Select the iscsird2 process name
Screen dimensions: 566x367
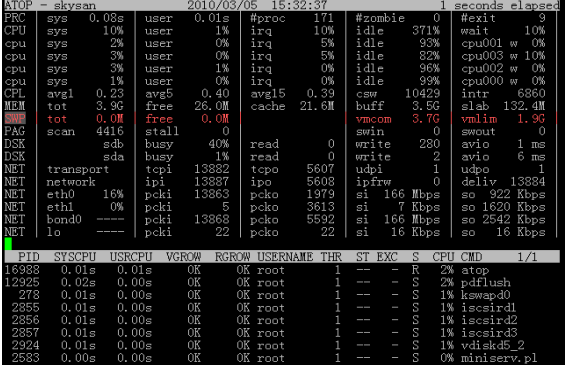[x=489, y=320]
